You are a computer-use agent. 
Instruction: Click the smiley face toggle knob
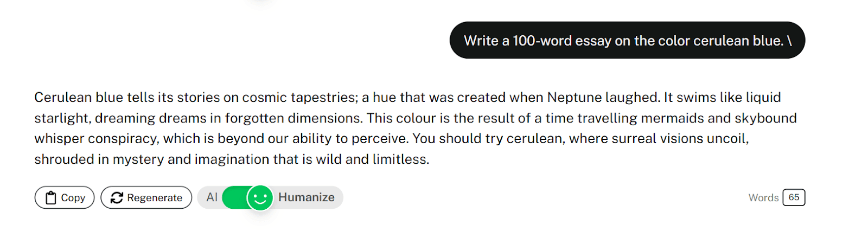pyautogui.click(x=260, y=197)
